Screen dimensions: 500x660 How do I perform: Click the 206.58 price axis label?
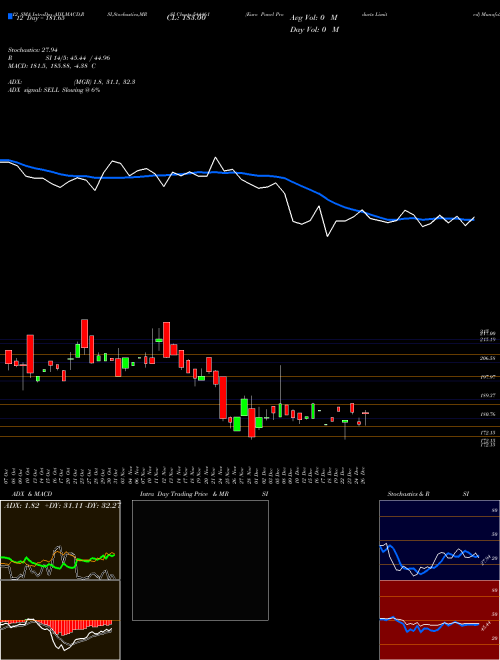click(x=488, y=358)
